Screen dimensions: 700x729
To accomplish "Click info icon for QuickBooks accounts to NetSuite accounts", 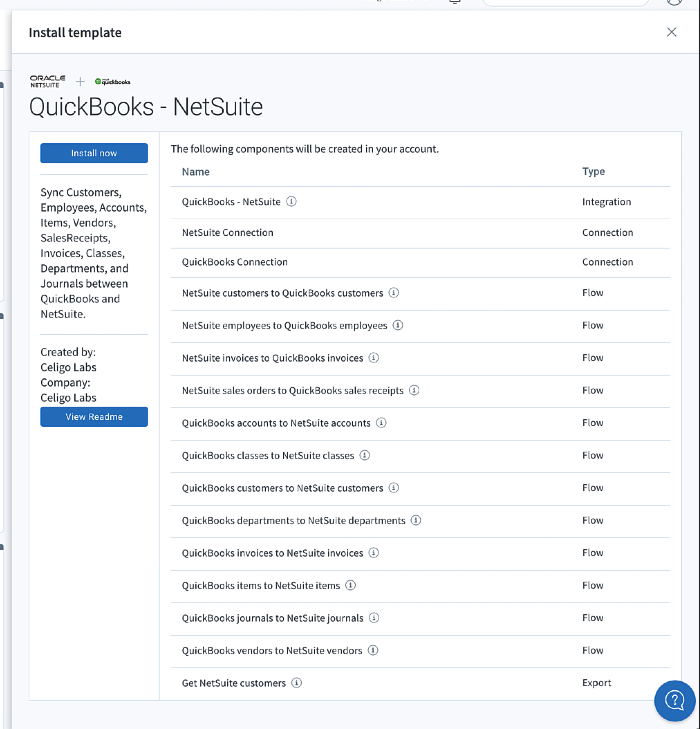I will tap(381, 423).
